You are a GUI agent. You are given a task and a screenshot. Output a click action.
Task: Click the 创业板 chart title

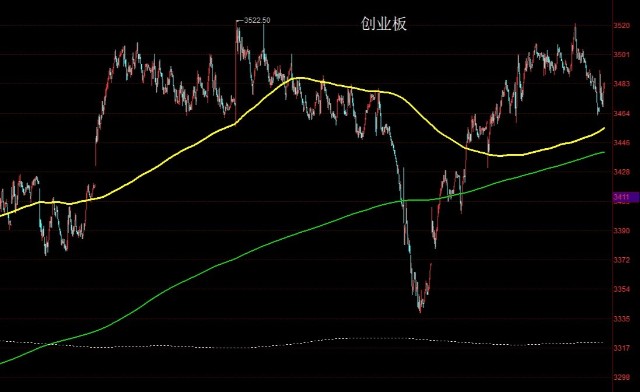(x=384, y=24)
